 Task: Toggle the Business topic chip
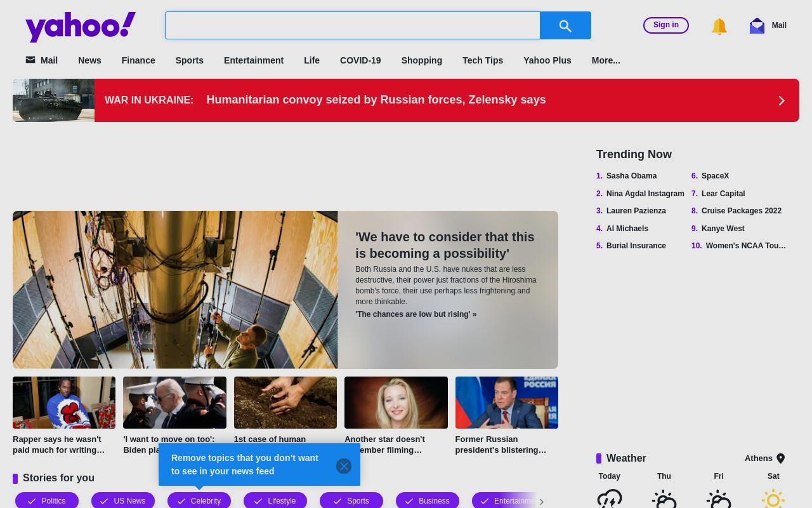428,501
